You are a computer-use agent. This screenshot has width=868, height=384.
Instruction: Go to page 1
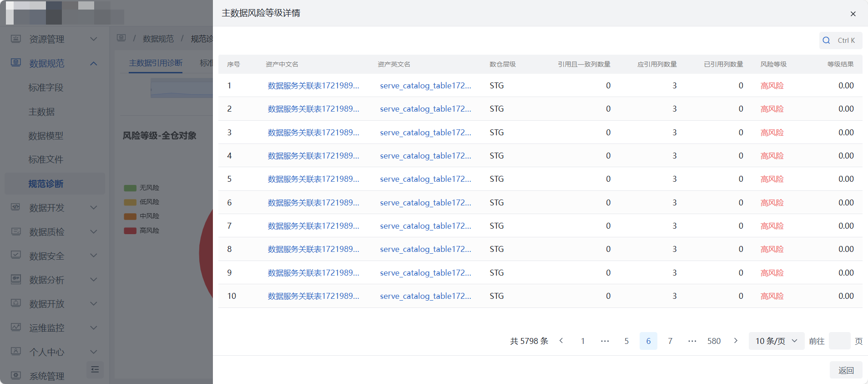coord(583,341)
